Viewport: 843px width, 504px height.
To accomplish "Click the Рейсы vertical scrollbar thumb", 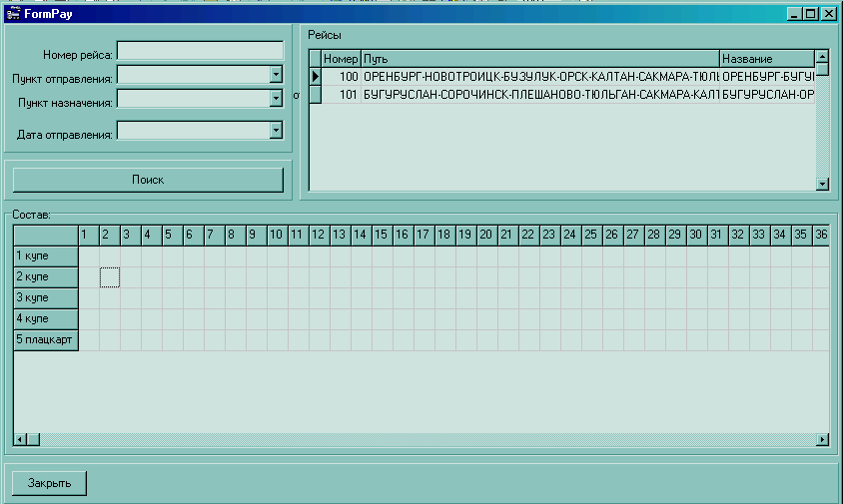I will coord(822,69).
